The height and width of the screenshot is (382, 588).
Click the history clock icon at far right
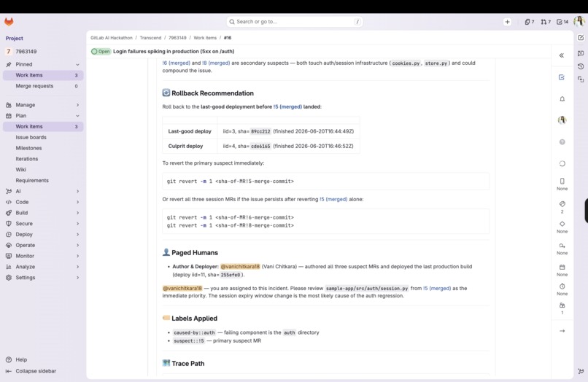(581, 66)
